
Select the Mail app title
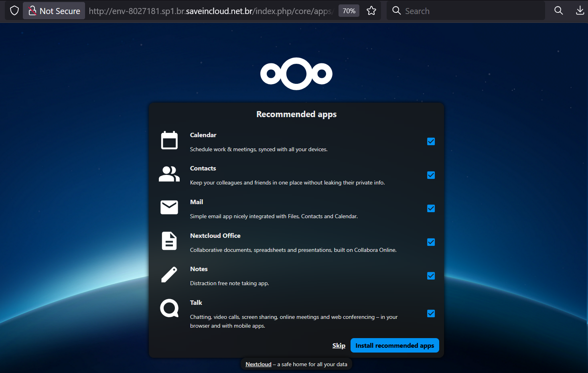[197, 202]
